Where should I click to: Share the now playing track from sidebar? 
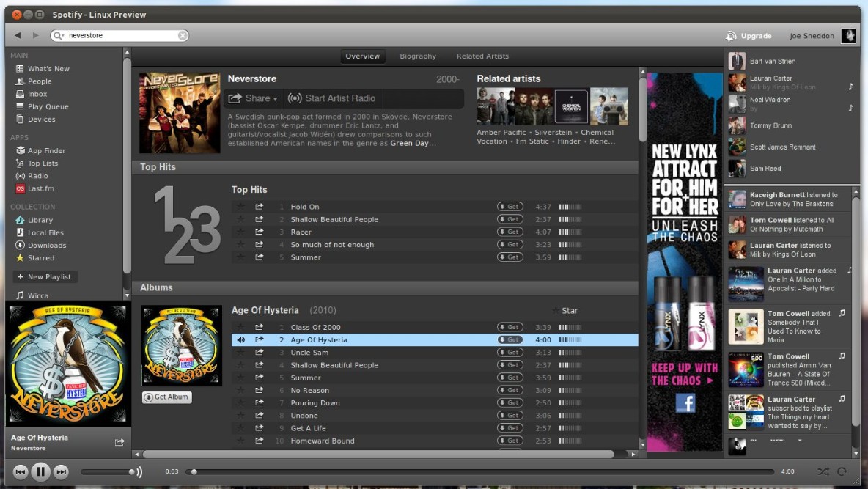pos(119,442)
